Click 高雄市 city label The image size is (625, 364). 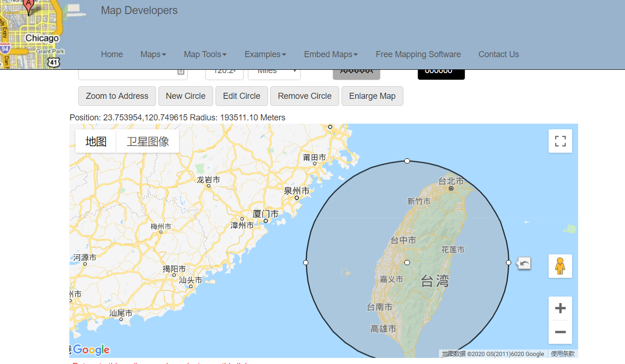(x=383, y=329)
